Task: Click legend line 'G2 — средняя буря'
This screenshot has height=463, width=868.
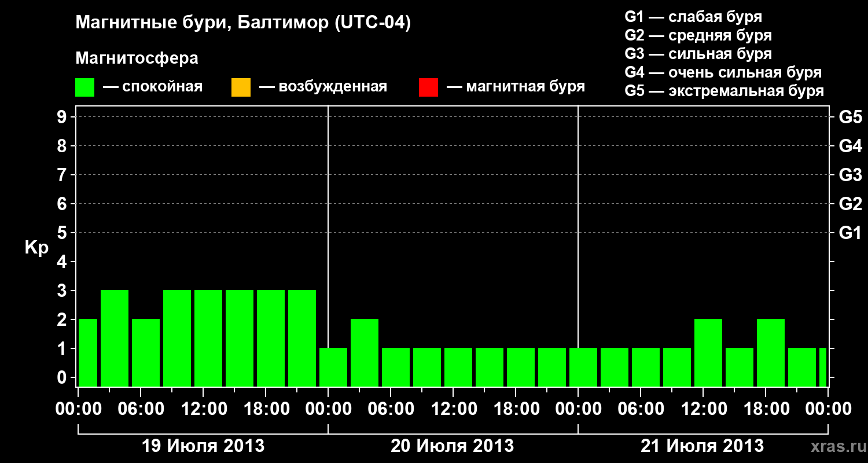Action: [x=698, y=35]
